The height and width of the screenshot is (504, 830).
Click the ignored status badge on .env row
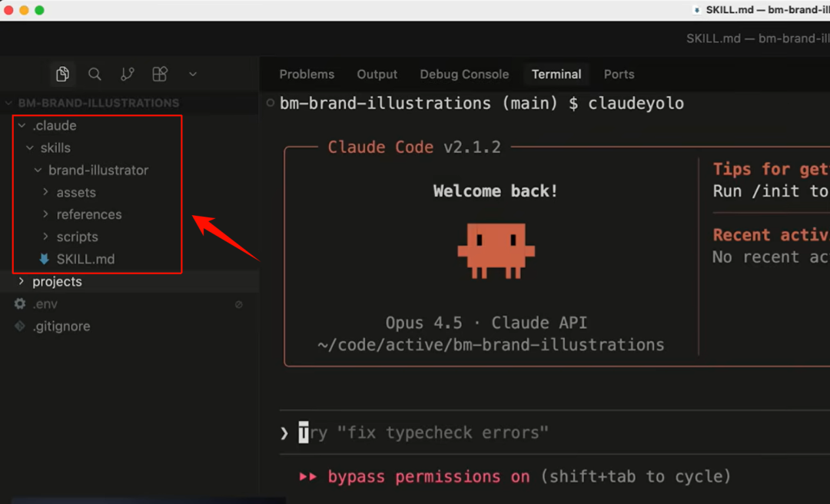pyautogui.click(x=239, y=304)
